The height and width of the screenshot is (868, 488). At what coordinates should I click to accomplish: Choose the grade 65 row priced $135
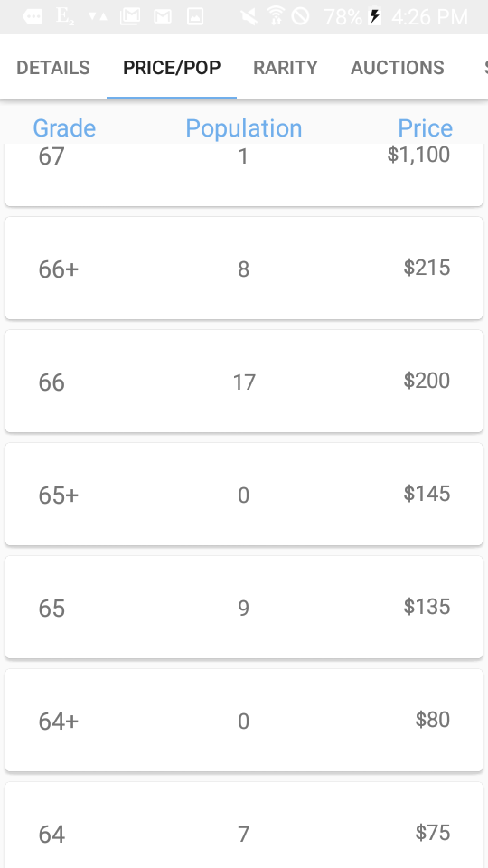244,607
